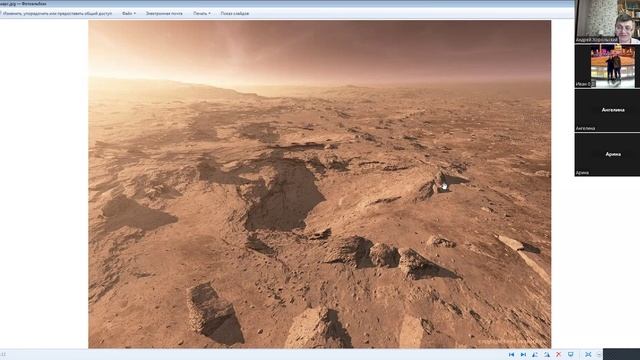Fit photo to window icon
The width and height of the screenshot is (640, 360).
588,355
